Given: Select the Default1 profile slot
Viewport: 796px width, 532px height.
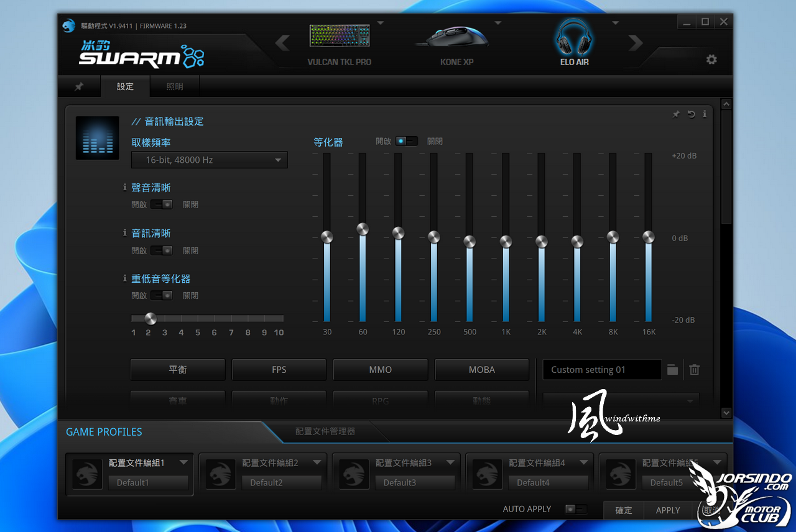Looking at the screenshot, I should (x=148, y=482).
